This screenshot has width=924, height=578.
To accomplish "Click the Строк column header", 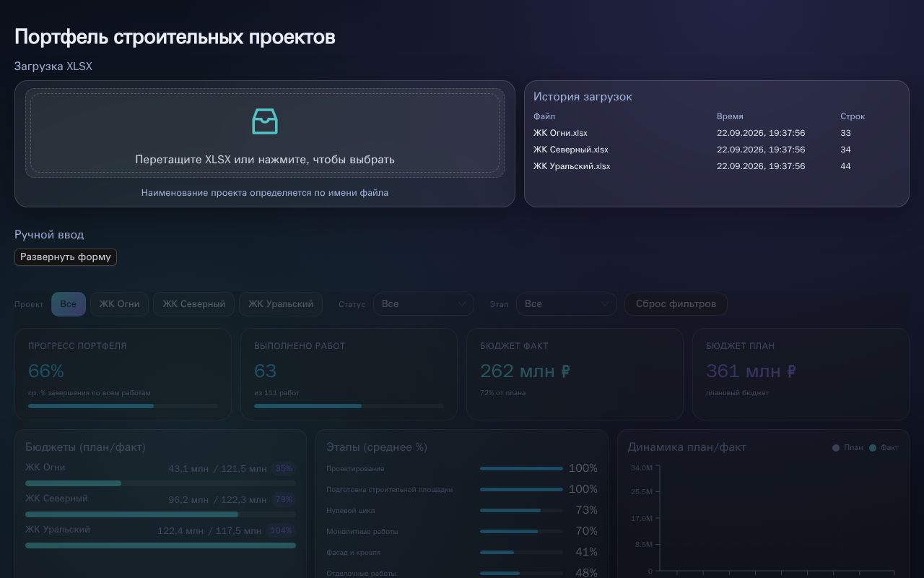I will coord(853,116).
